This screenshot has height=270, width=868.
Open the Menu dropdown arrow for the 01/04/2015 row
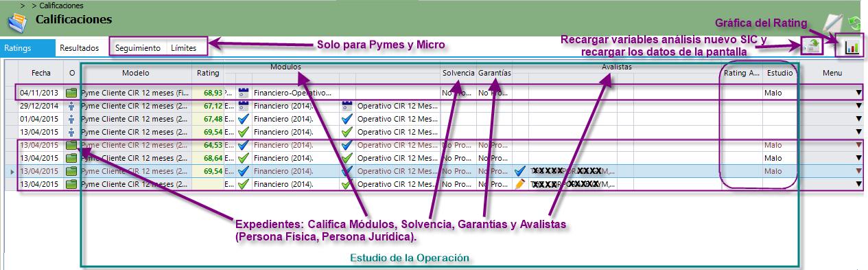tap(858, 120)
